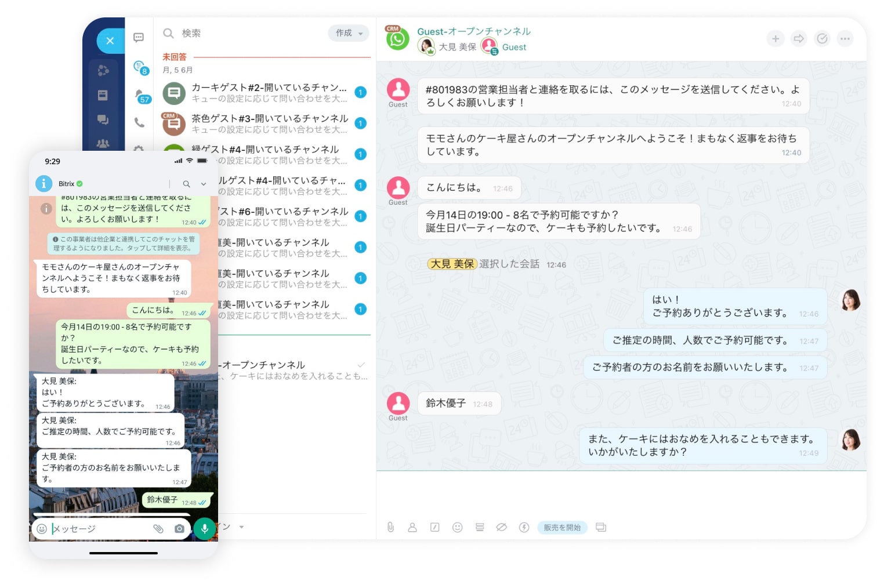Click emoji icon in phone message bar
The height and width of the screenshot is (588, 884).
pos(42,528)
